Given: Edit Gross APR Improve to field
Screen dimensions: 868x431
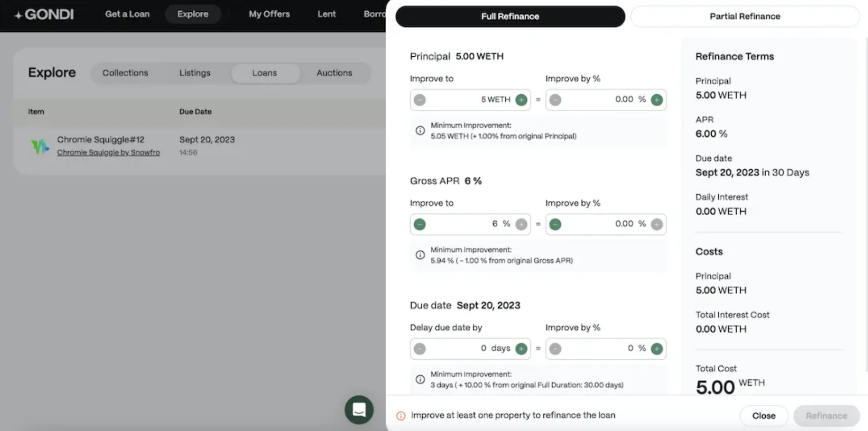Looking at the screenshot, I should (470, 224).
